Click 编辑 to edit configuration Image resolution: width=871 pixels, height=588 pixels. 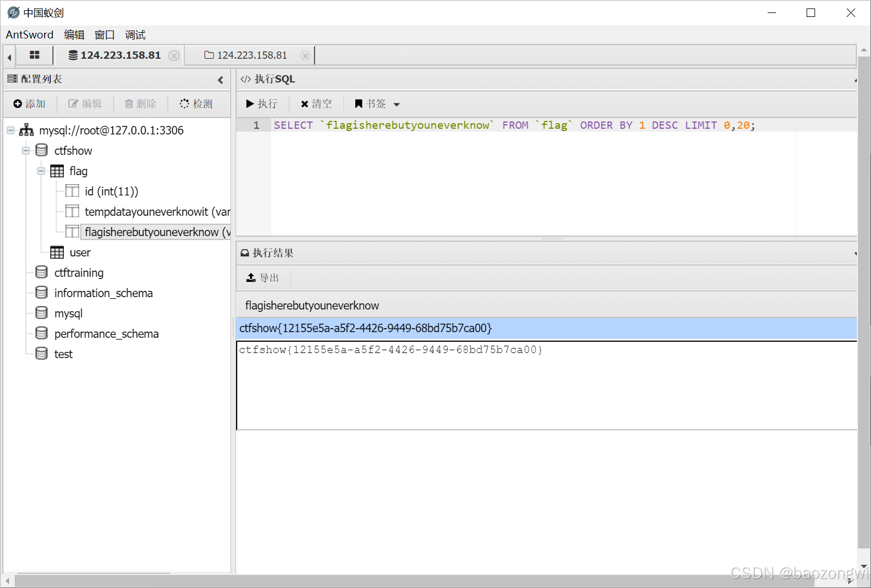(85, 103)
